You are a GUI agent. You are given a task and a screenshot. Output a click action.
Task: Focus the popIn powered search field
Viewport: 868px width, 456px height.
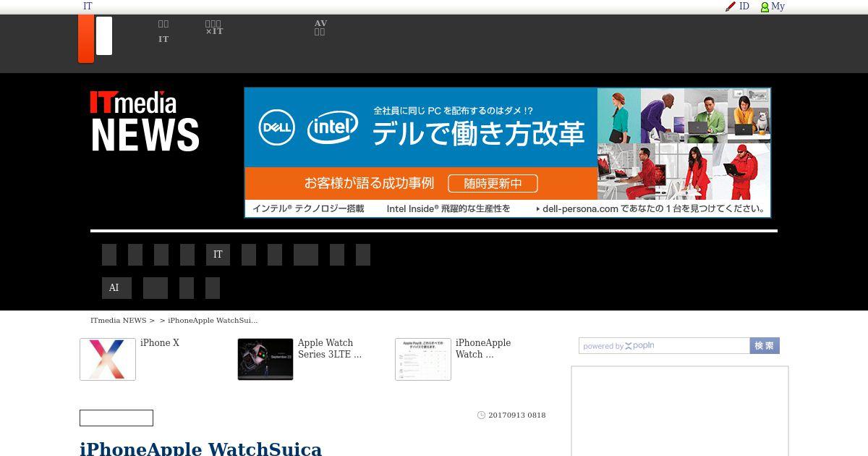point(664,346)
